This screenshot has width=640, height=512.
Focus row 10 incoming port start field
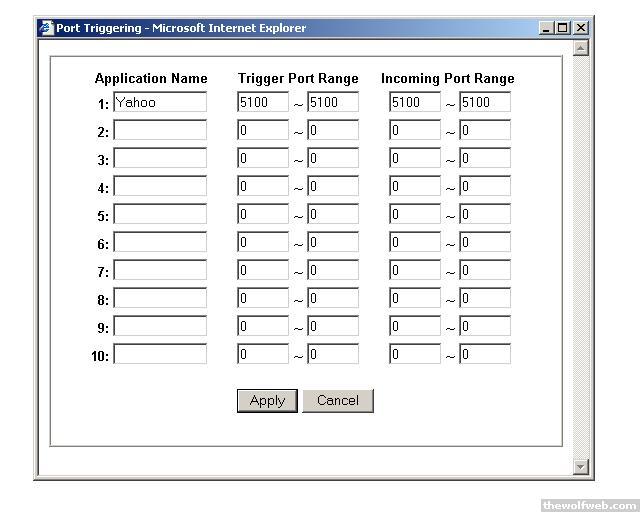415,354
